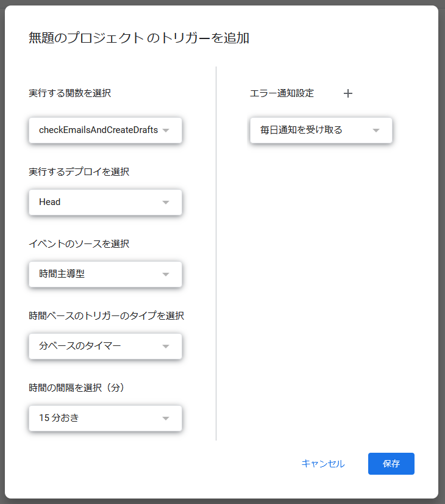Screen dimensions: 445x504
Task: Click the plus icon beside エラー通知設定
Action: [x=348, y=93]
